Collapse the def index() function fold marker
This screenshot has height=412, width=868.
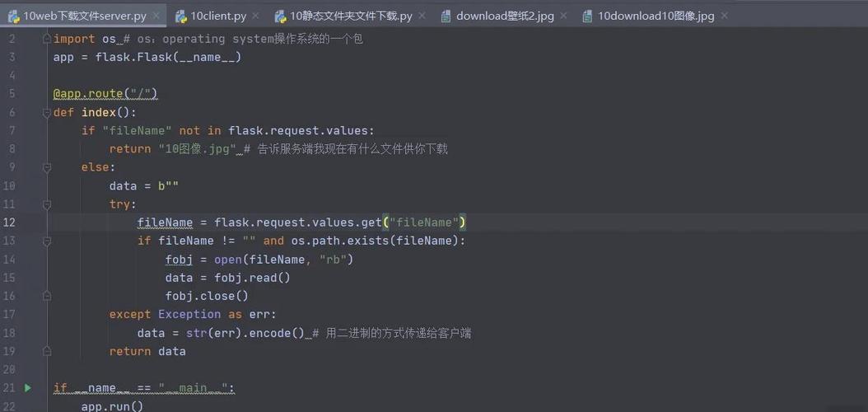[47, 112]
